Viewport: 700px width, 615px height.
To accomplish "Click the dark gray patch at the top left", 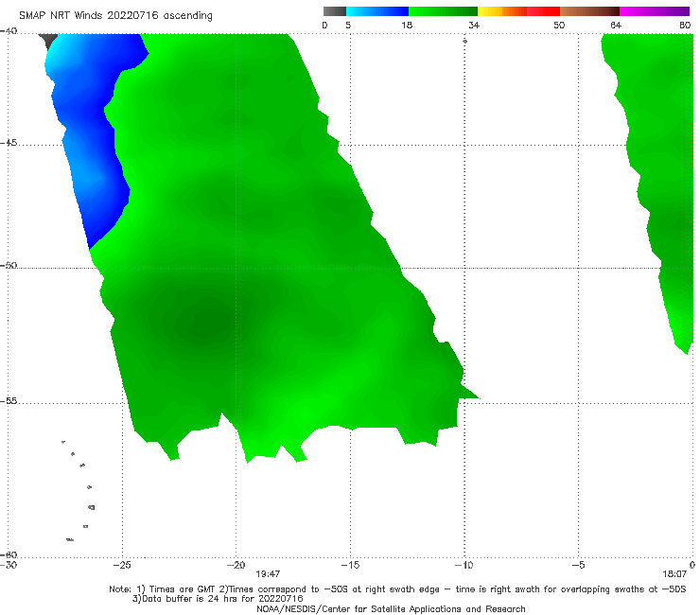I will (48, 40).
